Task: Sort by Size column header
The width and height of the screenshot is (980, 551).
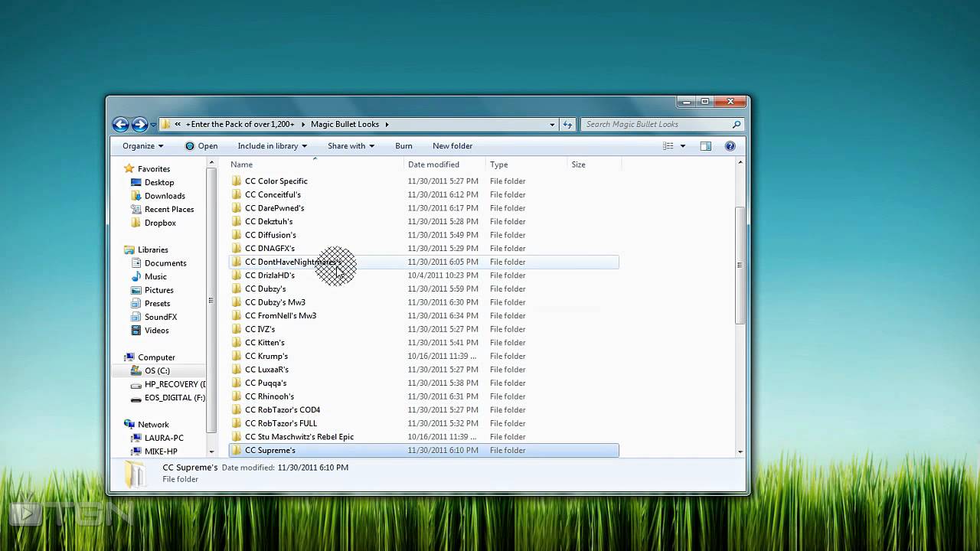Action: [594, 165]
